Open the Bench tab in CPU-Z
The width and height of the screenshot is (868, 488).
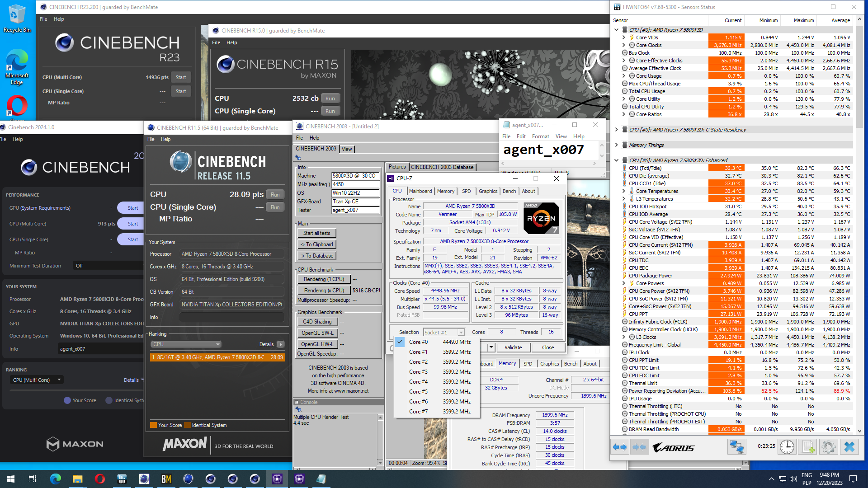(x=509, y=191)
